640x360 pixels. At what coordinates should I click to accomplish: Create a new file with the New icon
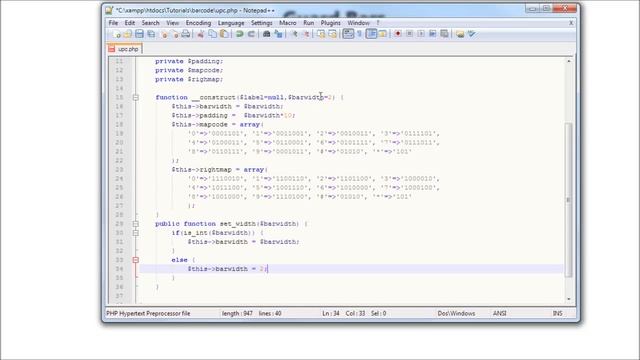pos(117,34)
